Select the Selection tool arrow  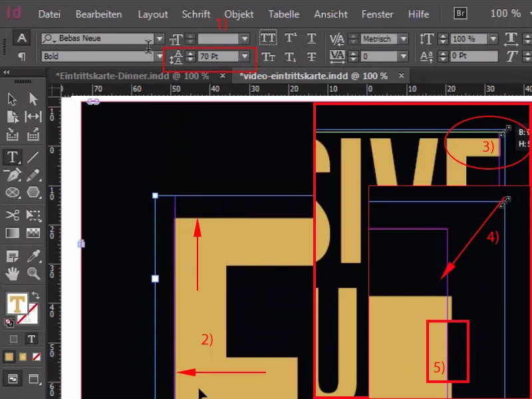point(12,99)
